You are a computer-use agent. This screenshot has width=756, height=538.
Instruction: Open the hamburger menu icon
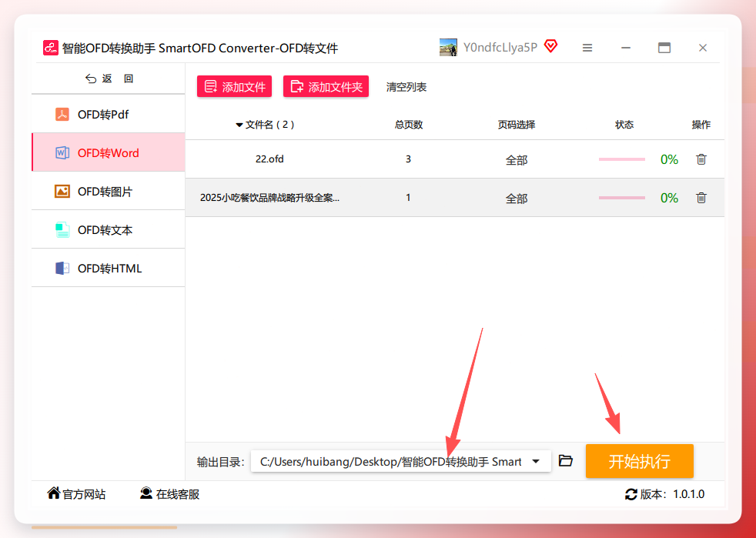point(587,48)
